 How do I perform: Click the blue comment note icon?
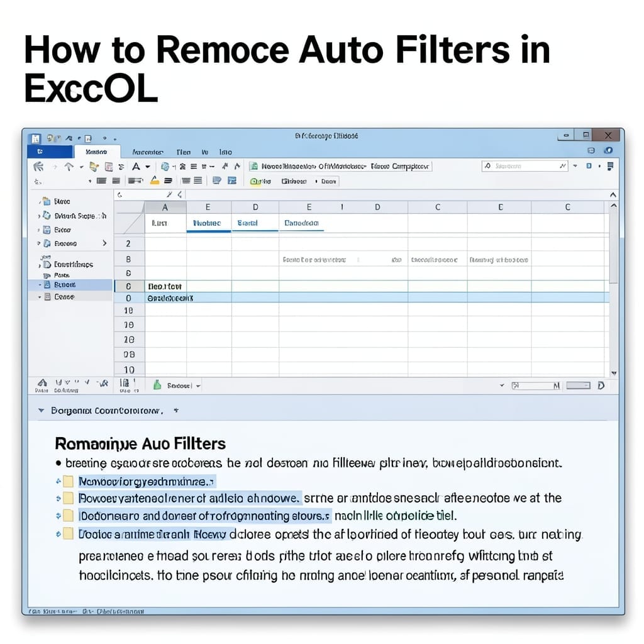[217, 180]
